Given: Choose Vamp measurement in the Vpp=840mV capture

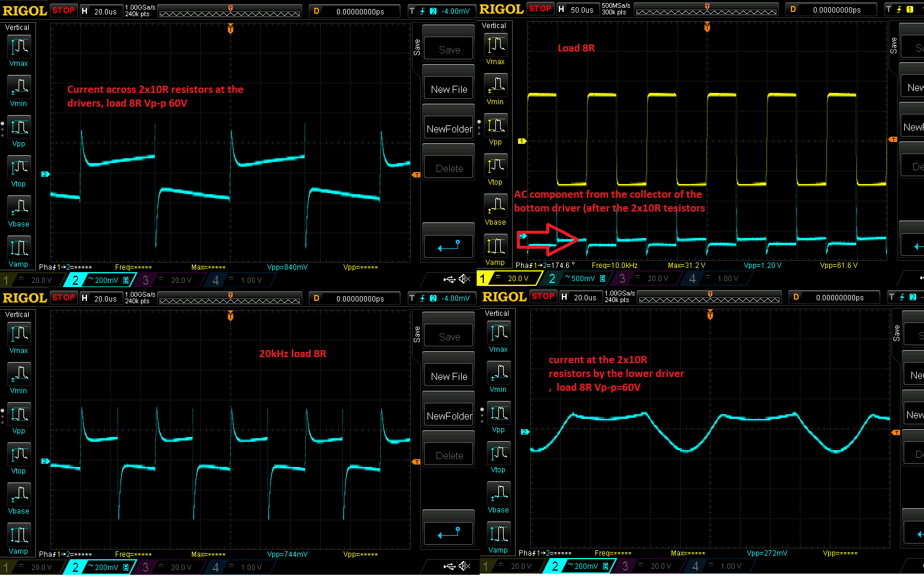Looking at the screenshot, I should tap(19, 247).
